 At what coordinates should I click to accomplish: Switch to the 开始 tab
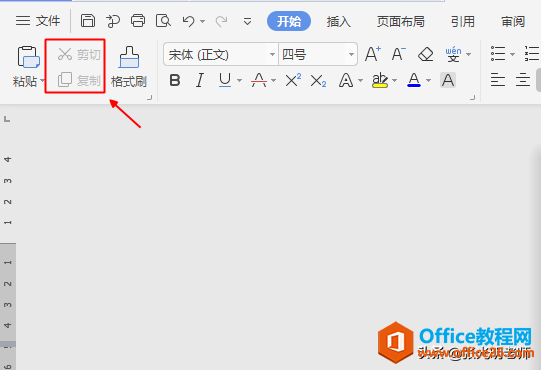coord(289,21)
